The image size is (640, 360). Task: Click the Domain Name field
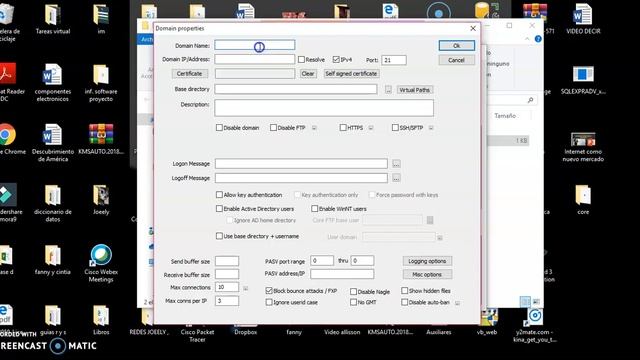255,45
